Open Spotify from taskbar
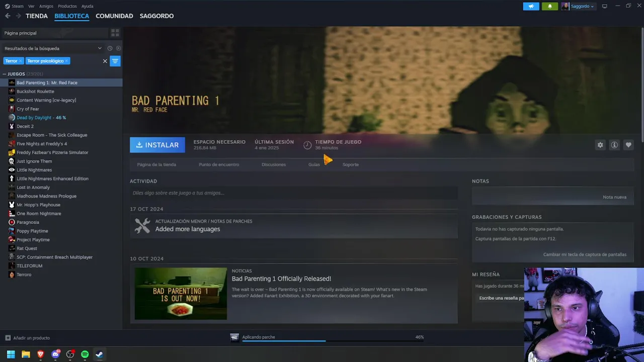Image resolution: width=644 pixels, height=362 pixels. 85,354
